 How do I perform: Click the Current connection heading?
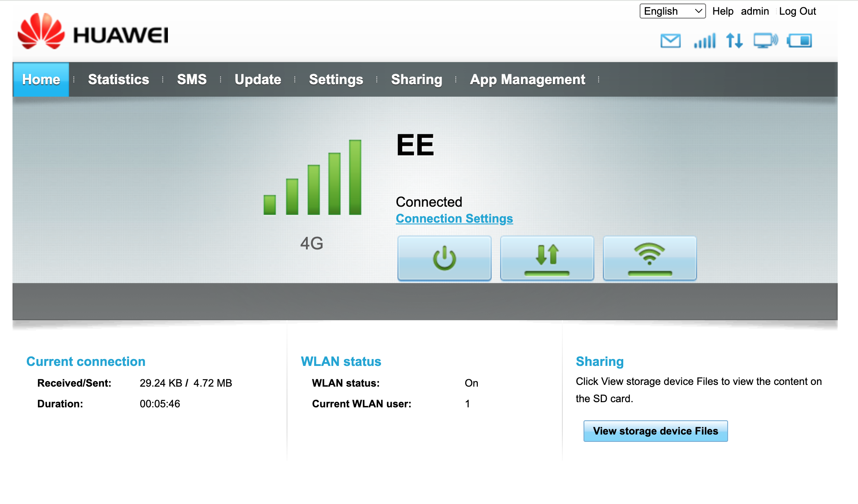pyautogui.click(x=86, y=362)
